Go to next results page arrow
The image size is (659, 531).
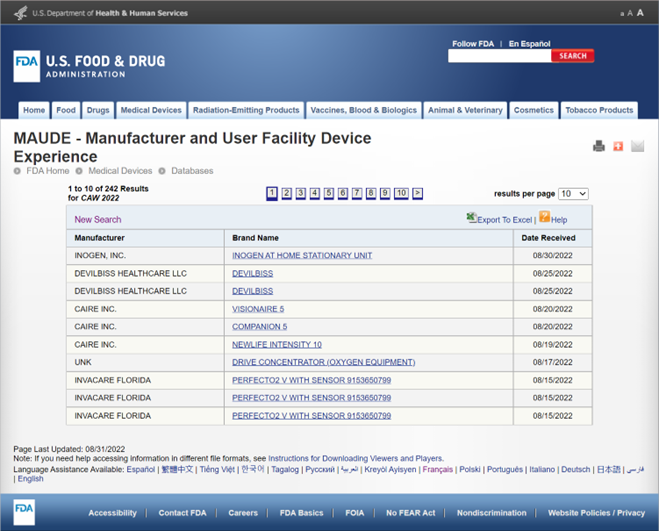417,193
